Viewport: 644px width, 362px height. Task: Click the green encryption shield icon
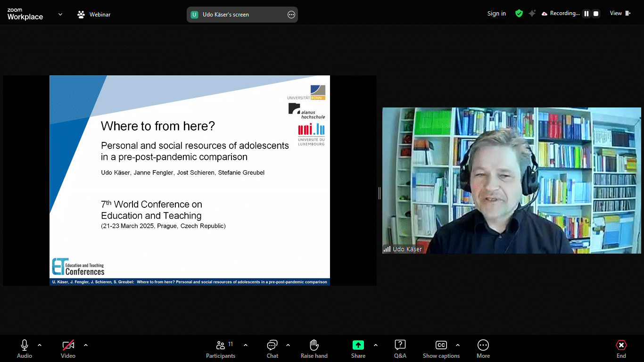(519, 14)
